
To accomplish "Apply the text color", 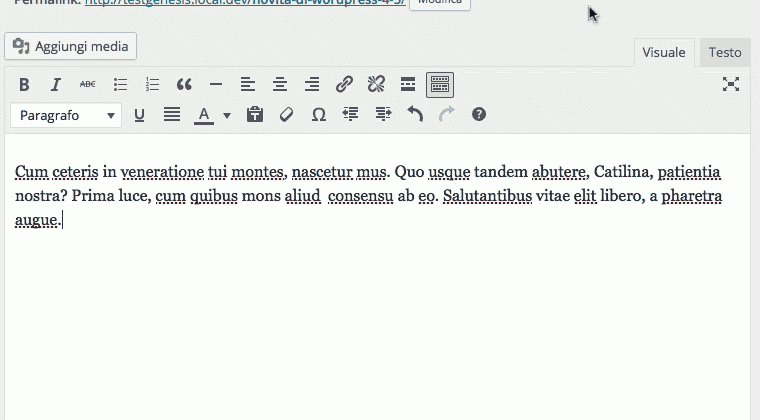I will [x=204, y=115].
